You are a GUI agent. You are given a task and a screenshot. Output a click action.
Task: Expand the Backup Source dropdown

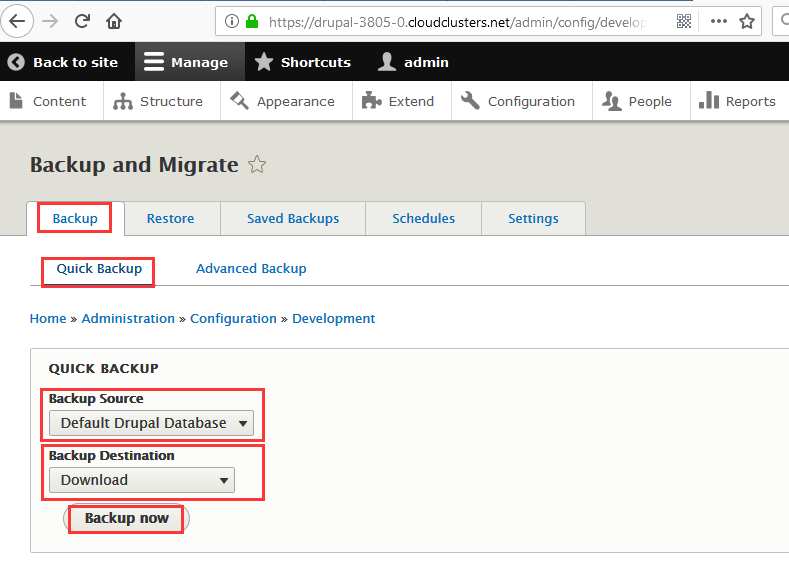(152, 423)
